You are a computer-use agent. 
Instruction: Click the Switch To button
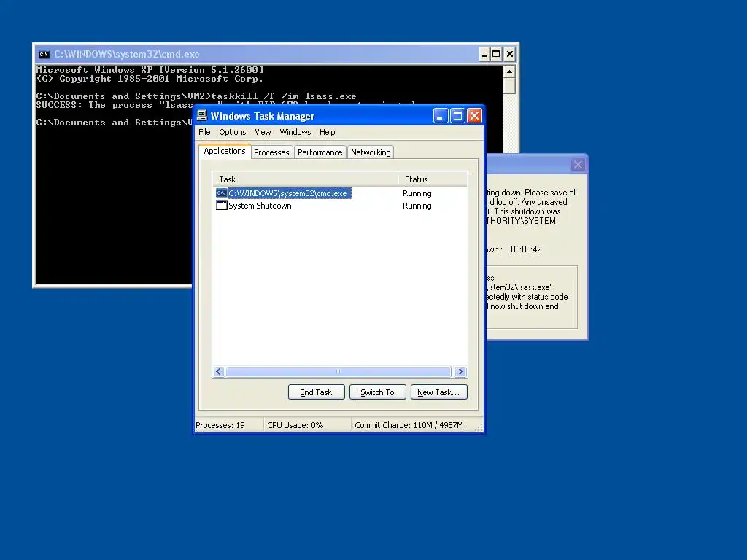377,392
